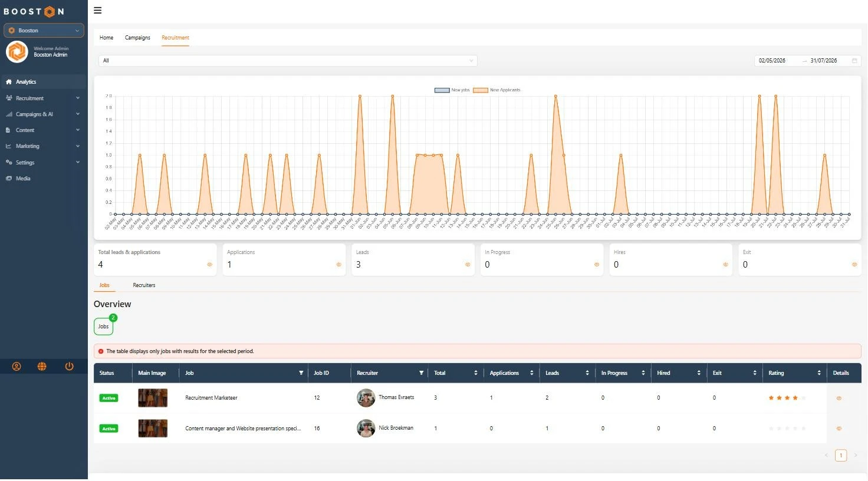This screenshot has height=481, width=868.
Task: View details eye on Applications card
Action: pos(339,265)
